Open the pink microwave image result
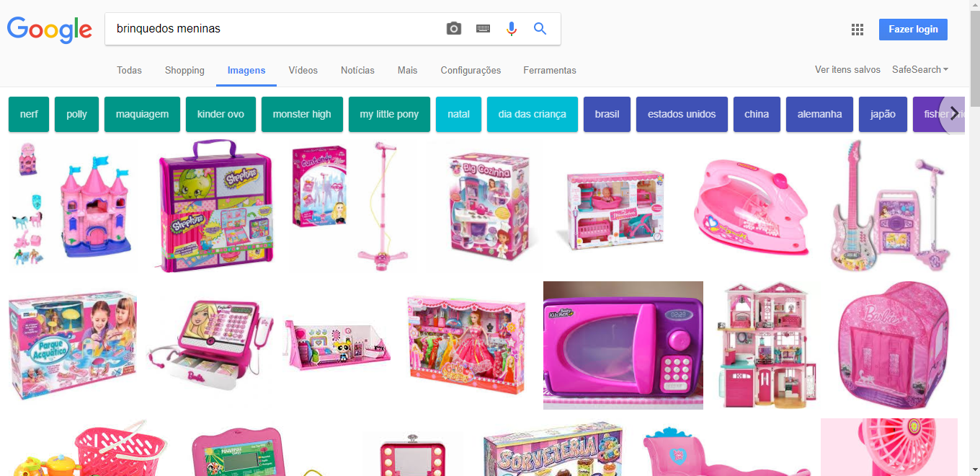 pos(623,345)
